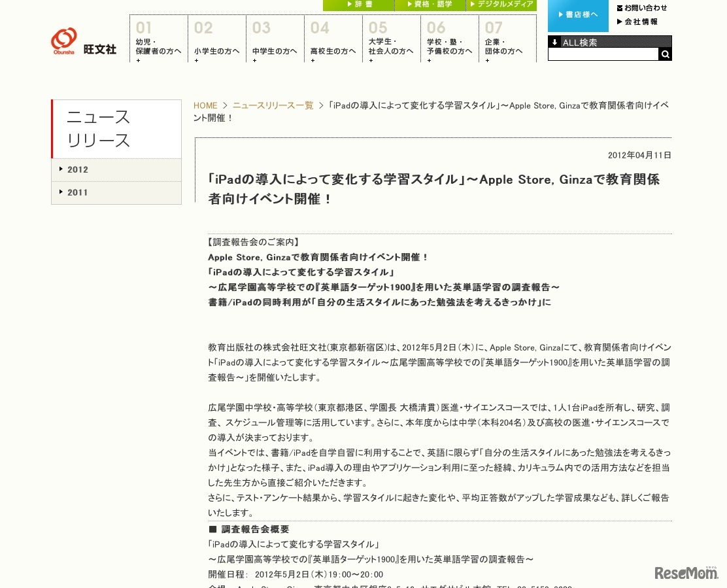The width and height of the screenshot is (727, 588).
Task: Click the お問い合わせ envelope icon
Action: click(620, 8)
